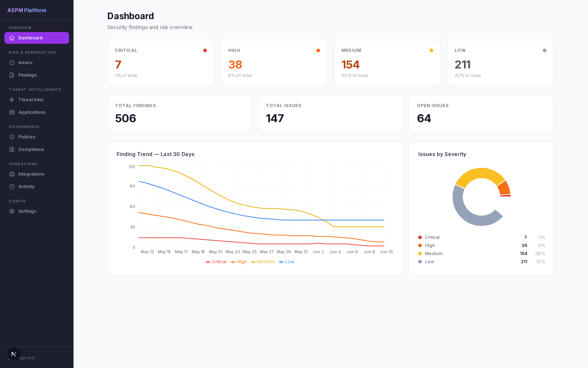Click the '8% of total' text

(240, 75)
